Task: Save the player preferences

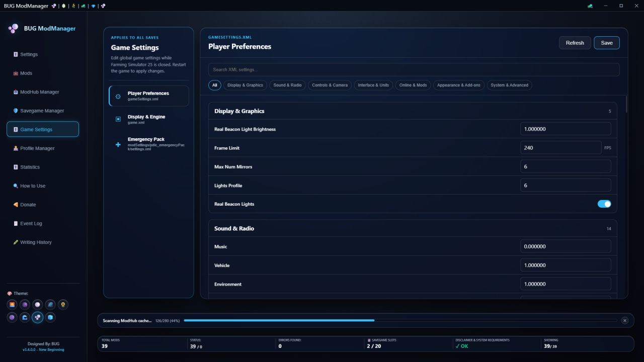Action: (x=607, y=43)
